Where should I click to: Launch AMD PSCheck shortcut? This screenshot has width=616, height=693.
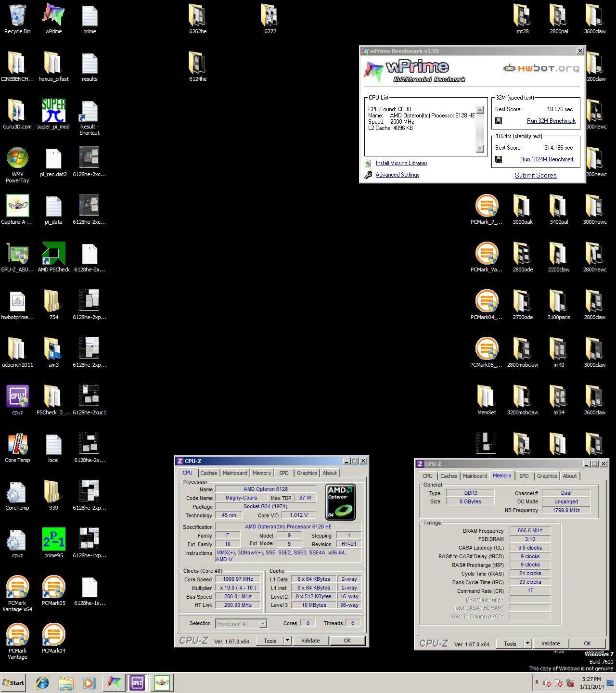coord(53,257)
